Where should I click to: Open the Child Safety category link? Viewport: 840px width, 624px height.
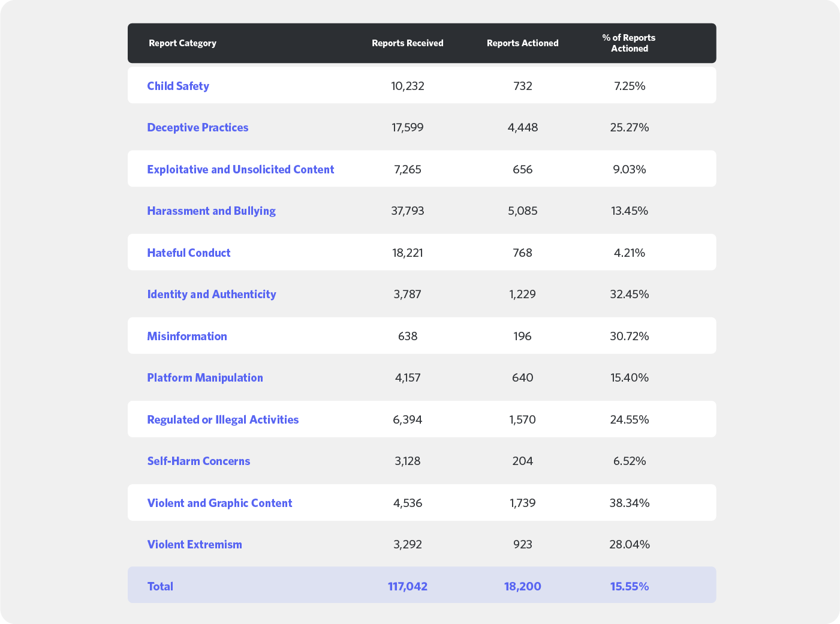178,86
